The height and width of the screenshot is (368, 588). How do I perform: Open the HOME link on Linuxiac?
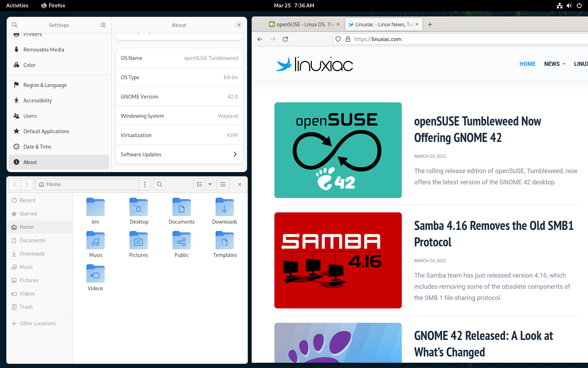[x=527, y=64]
